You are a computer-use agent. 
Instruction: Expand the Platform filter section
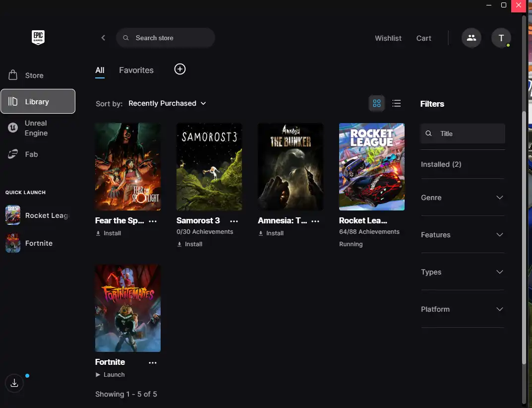(462, 309)
